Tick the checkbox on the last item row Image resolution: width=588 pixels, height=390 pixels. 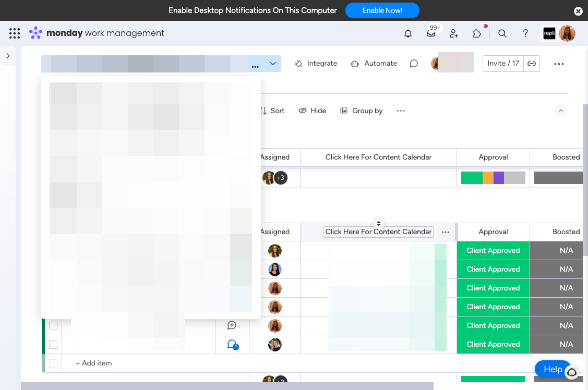(53, 344)
